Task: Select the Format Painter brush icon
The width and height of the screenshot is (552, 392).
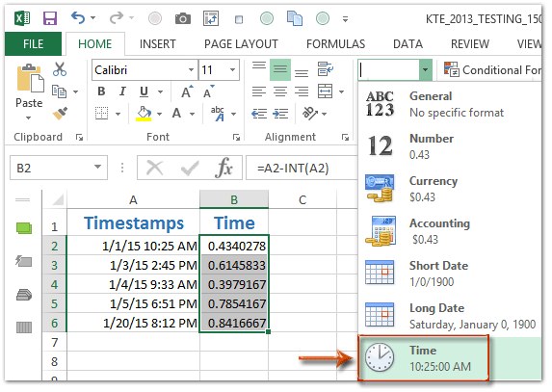Action: [60, 114]
